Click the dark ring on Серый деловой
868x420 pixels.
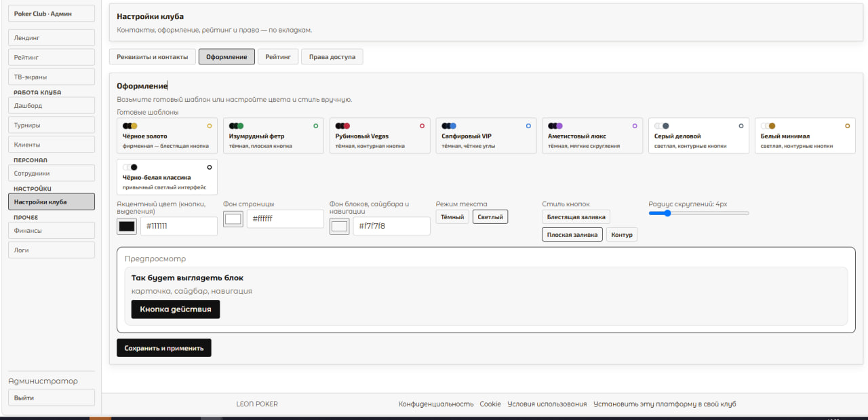click(741, 126)
